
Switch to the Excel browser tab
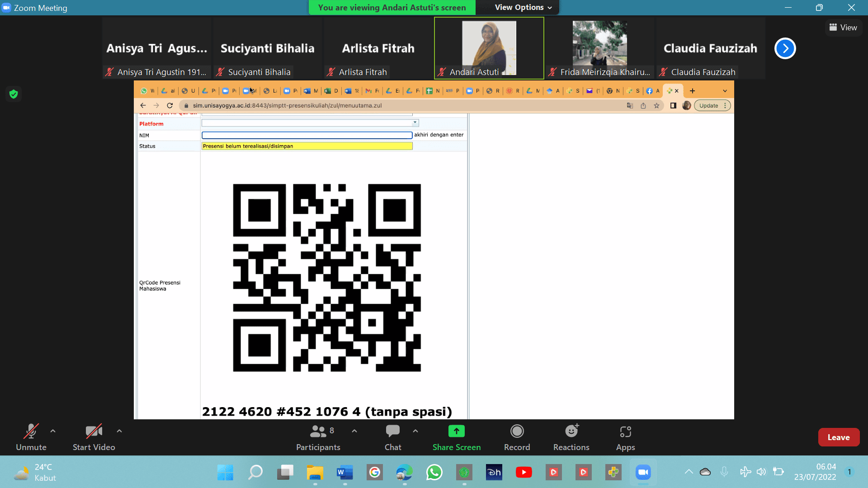331,91
